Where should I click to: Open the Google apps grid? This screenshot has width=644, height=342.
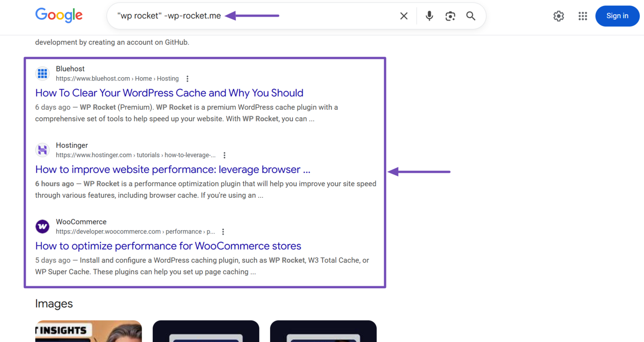[x=583, y=16]
